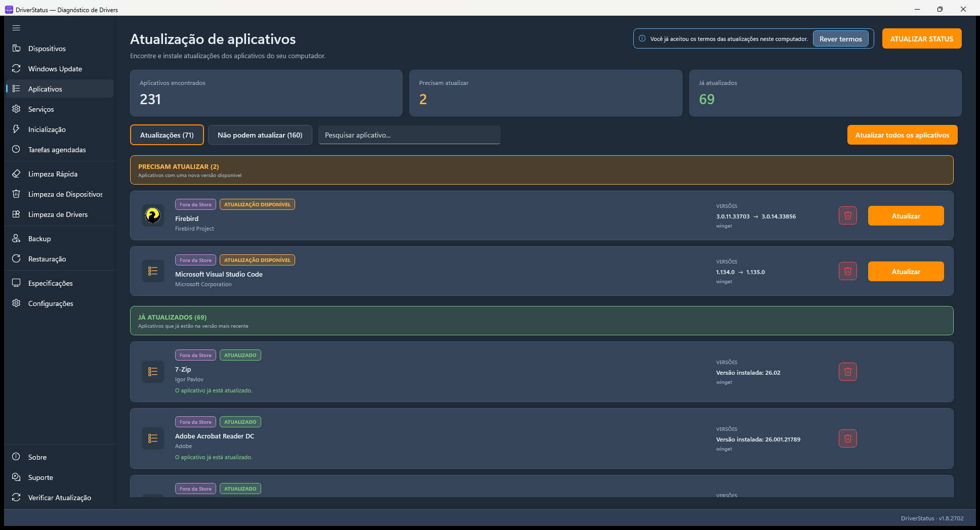Click Atualizar todos os aplicativos
This screenshot has height=530, width=980.
point(903,135)
